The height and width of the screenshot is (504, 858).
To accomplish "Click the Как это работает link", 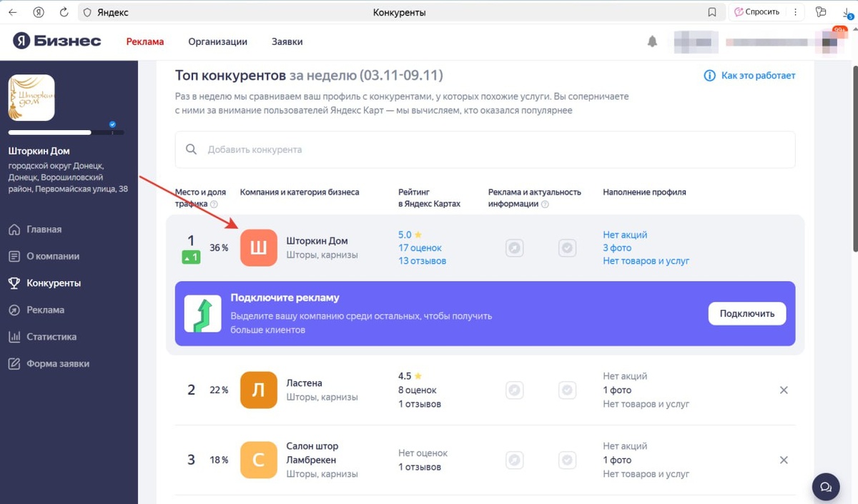I will pos(749,75).
